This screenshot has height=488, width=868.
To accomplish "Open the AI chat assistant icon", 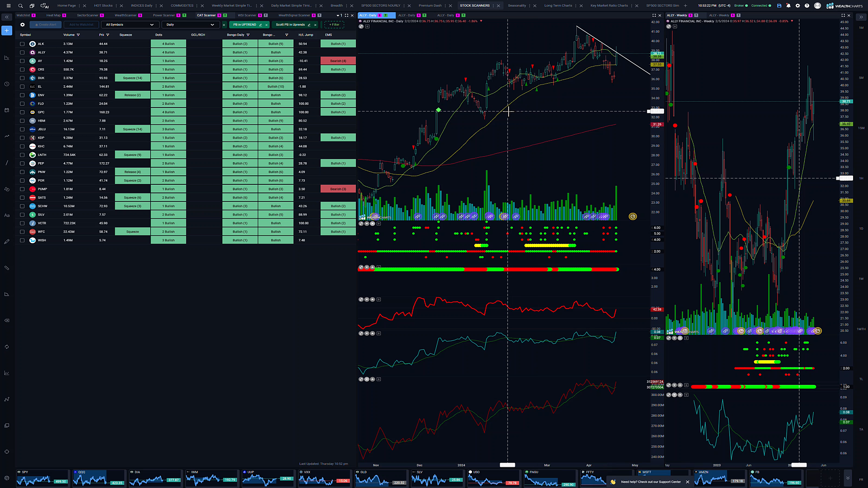I will [x=44, y=6].
